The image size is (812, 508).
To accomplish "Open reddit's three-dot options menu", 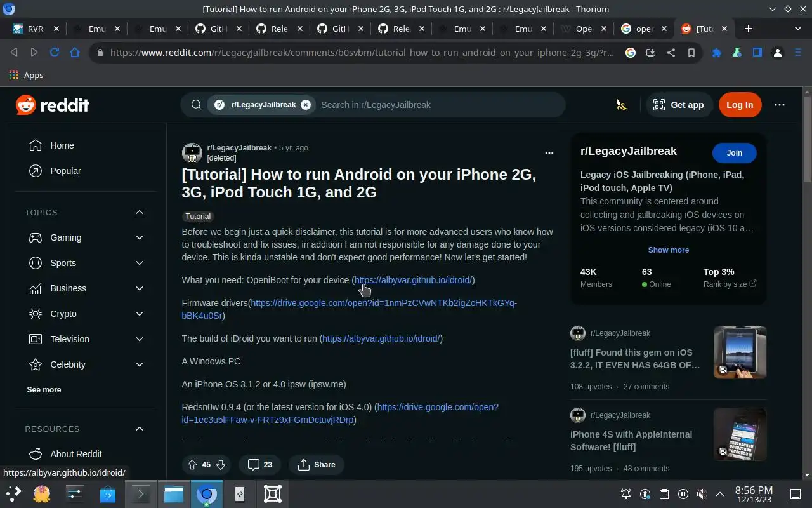I will (x=780, y=105).
